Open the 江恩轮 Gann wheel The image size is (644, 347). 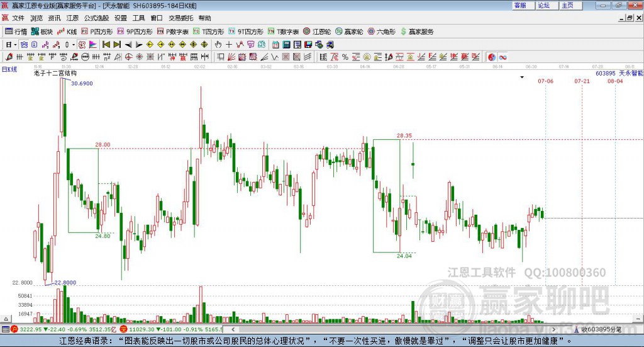click(317, 31)
